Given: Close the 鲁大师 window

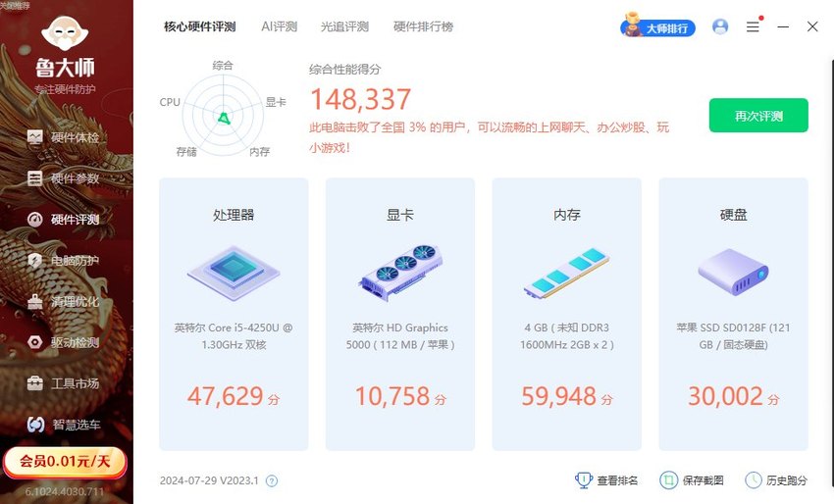Looking at the screenshot, I should pyautogui.click(x=812, y=26).
